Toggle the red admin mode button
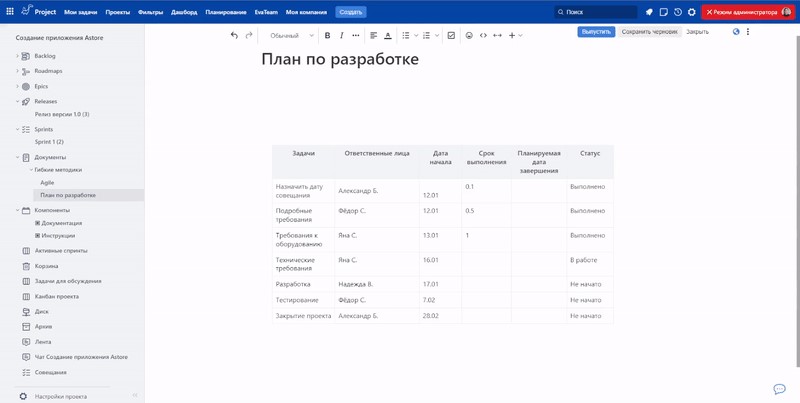The image size is (800, 403). coord(745,12)
